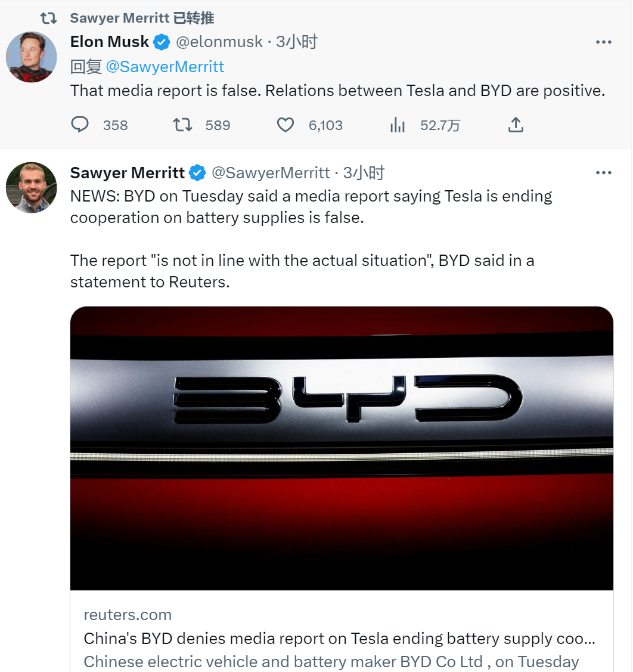This screenshot has height=672, width=633.
Task: Click Elon Musk's profile avatar
Action: [31, 57]
